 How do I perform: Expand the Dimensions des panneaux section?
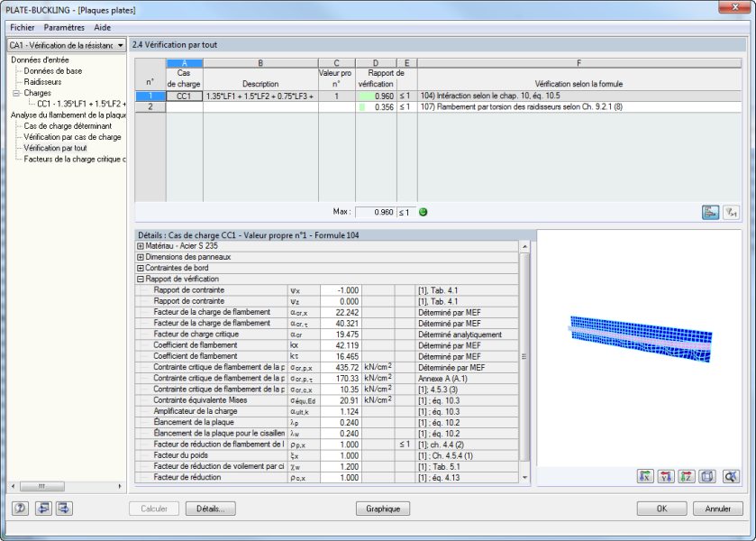[x=141, y=257]
